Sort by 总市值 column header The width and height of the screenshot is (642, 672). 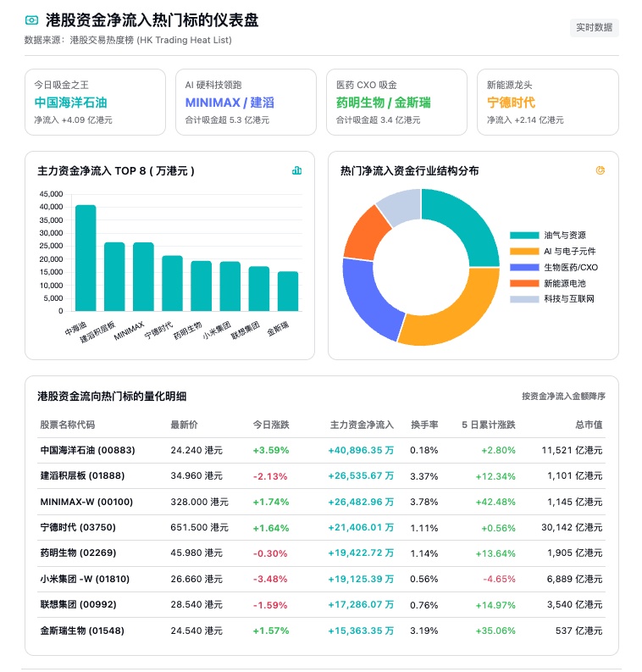(x=589, y=425)
